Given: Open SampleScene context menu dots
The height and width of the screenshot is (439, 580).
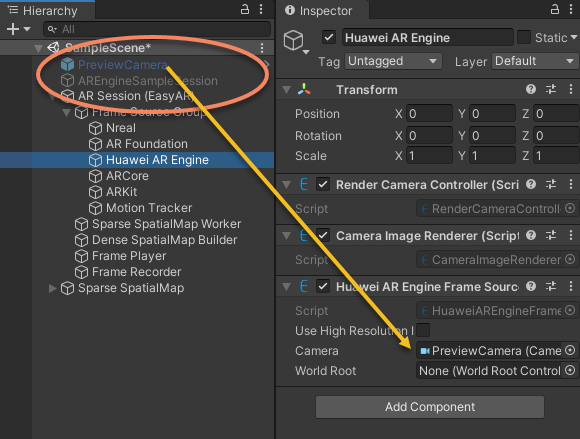Looking at the screenshot, I should [x=262, y=48].
